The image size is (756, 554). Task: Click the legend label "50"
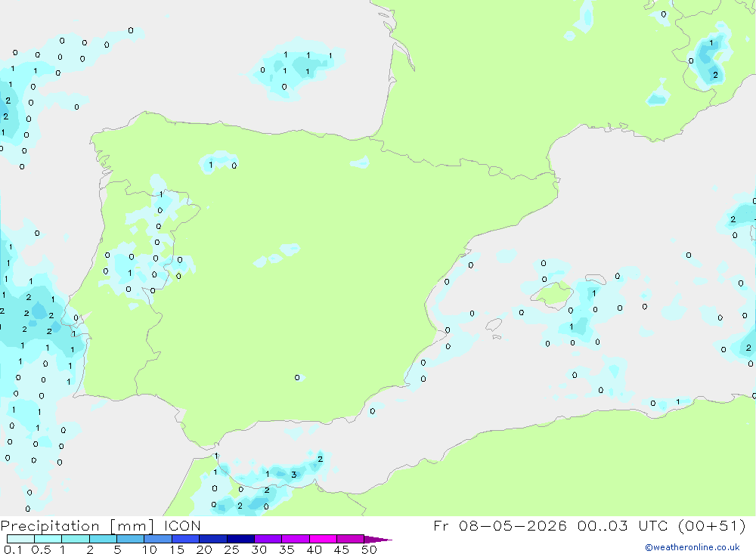(370, 549)
